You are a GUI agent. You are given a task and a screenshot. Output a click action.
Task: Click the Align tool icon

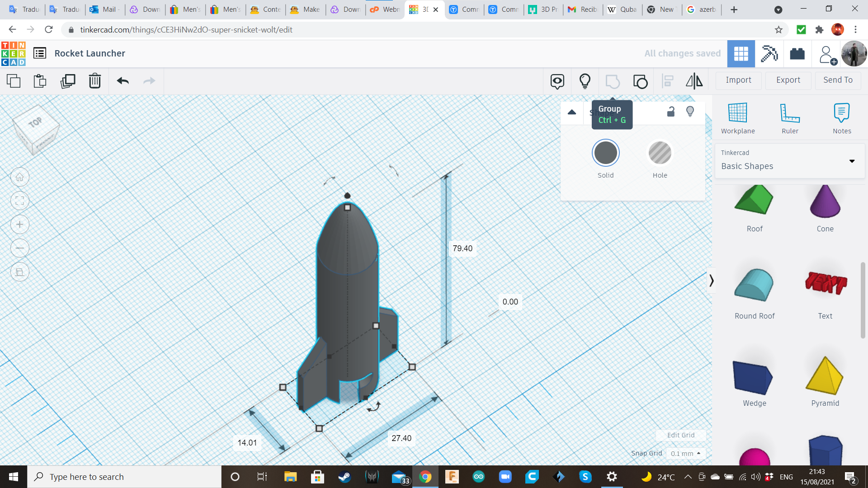(667, 81)
